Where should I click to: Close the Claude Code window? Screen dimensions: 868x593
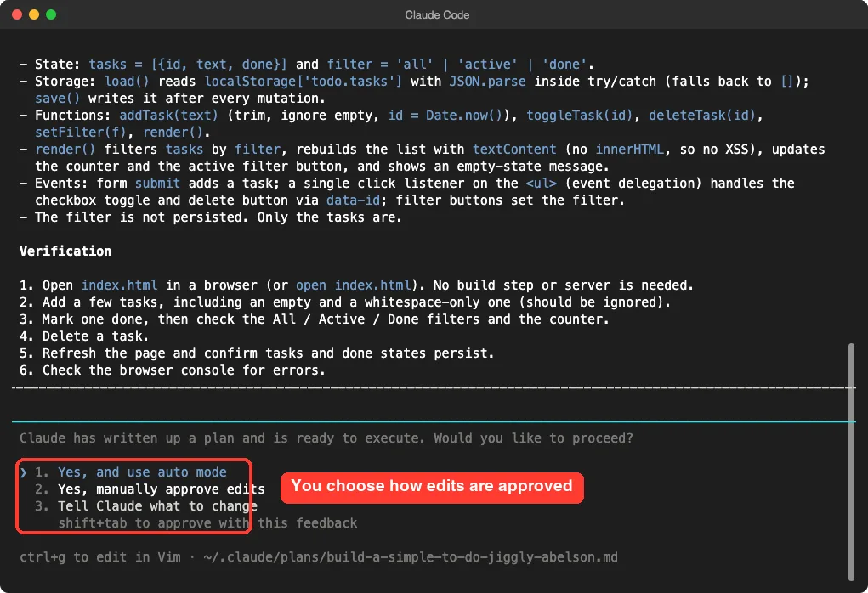17,14
